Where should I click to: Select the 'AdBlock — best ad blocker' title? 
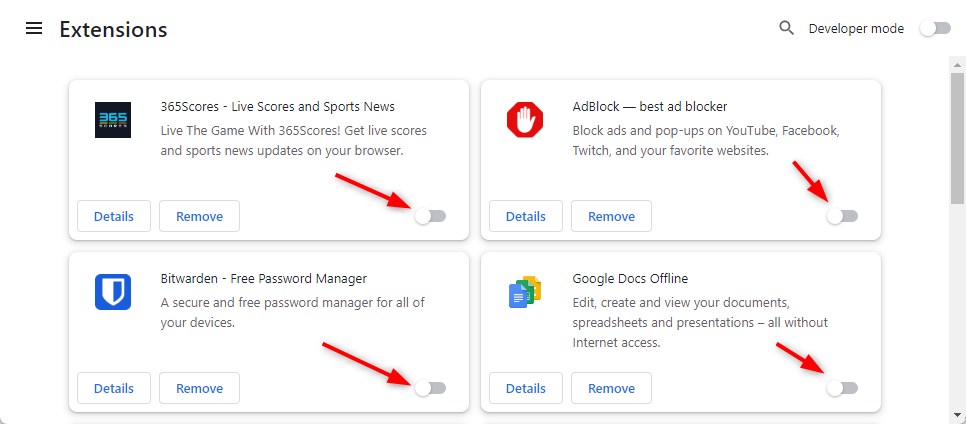coord(650,107)
